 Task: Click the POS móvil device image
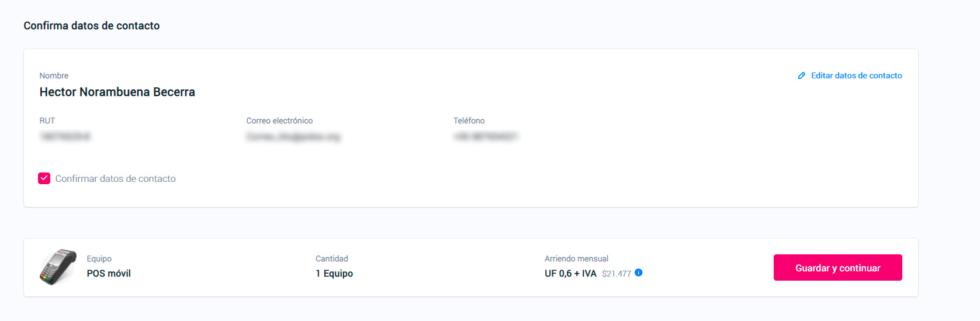[x=58, y=267]
